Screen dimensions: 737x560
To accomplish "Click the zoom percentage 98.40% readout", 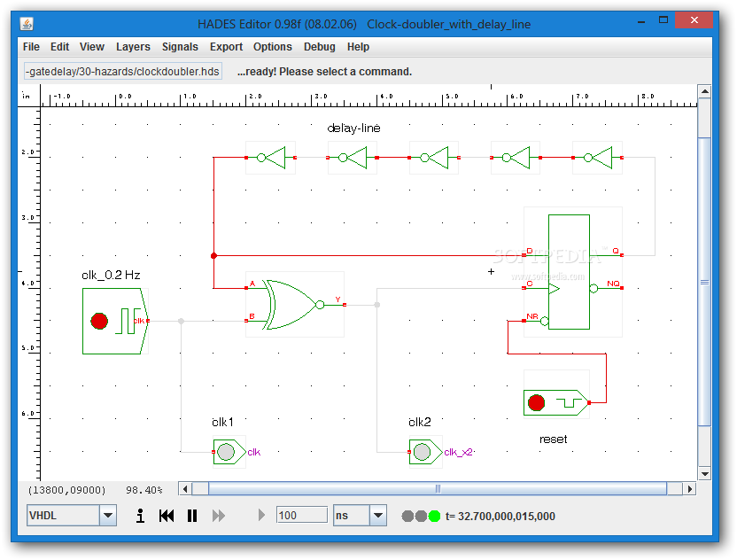I will pos(144,490).
